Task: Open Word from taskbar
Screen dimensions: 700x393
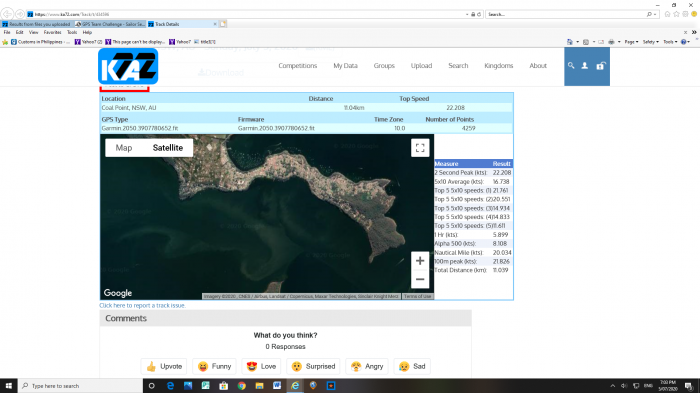Action: (x=277, y=386)
